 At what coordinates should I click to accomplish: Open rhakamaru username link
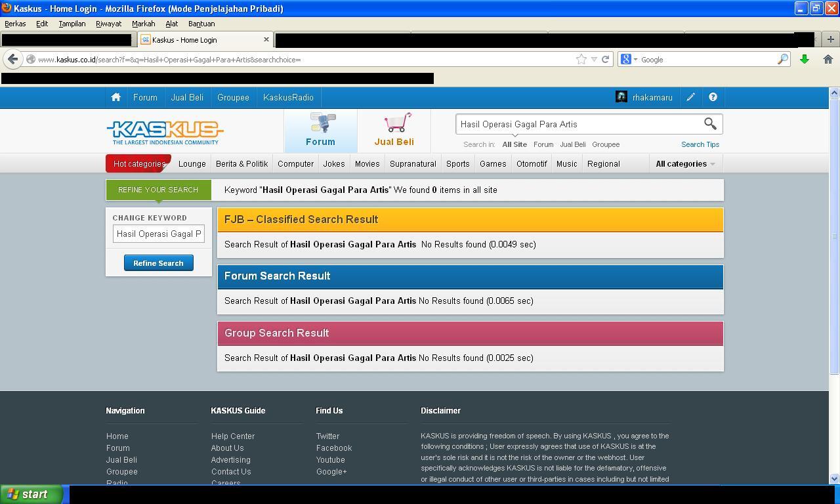coord(652,97)
